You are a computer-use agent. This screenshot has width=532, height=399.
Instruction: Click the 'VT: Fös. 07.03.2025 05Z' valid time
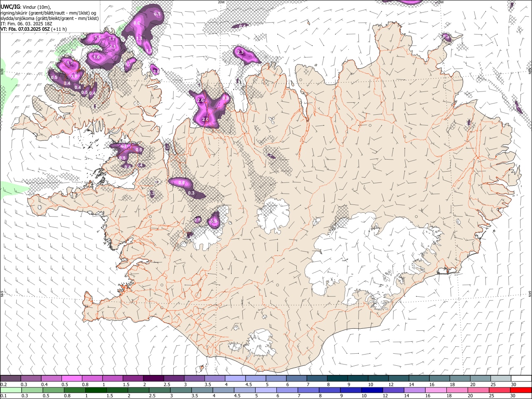point(25,29)
